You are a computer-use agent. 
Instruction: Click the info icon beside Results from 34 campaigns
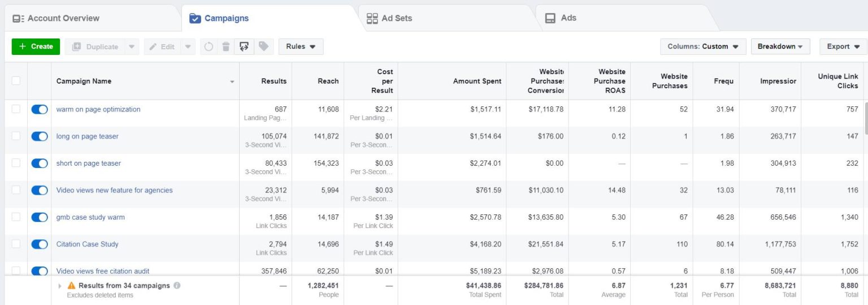[177, 286]
